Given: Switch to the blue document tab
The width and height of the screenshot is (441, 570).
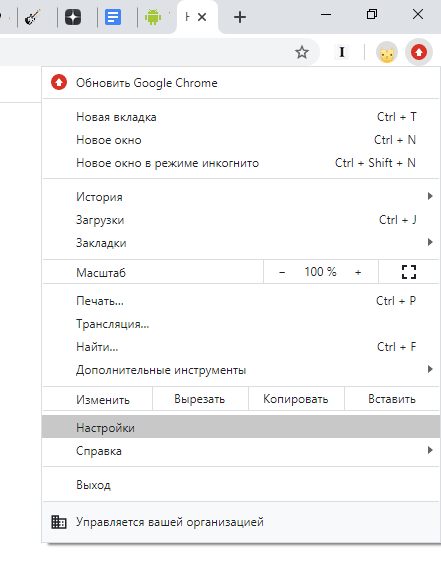Looking at the screenshot, I should point(113,17).
